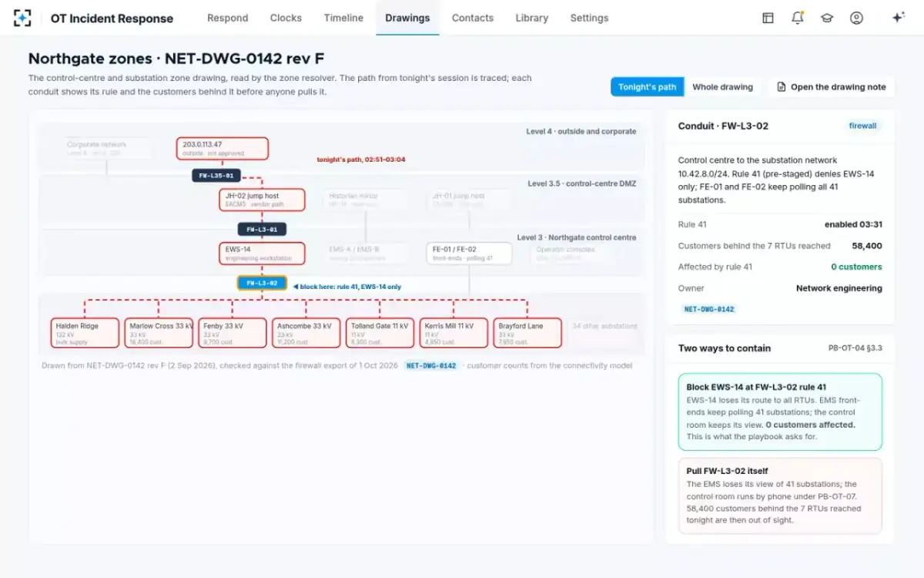924x578 pixels.
Task: Open the Respond tab
Action: (x=228, y=18)
